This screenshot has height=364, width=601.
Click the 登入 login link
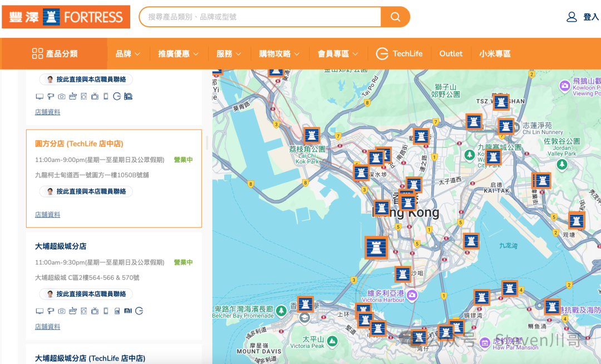590,17
